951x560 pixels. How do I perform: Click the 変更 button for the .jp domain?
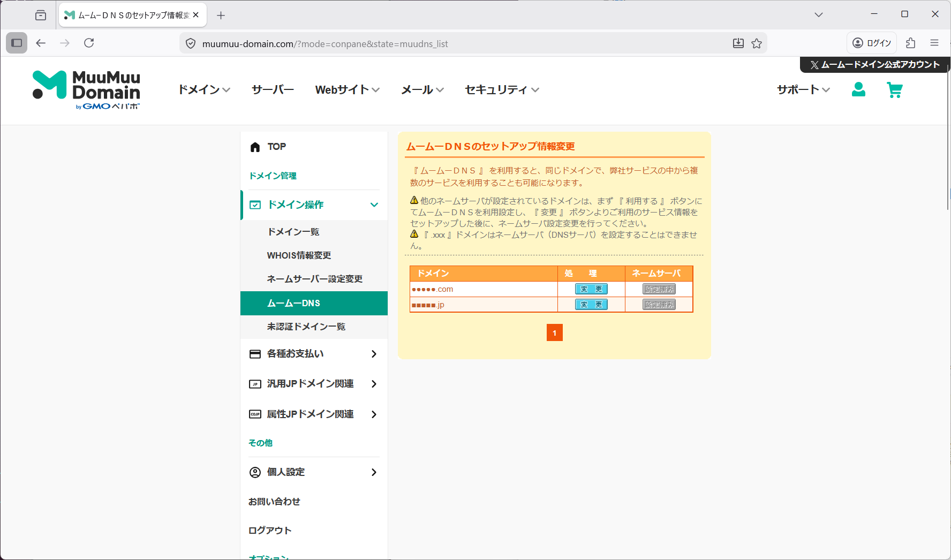pyautogui.click(x=591, y=305)
